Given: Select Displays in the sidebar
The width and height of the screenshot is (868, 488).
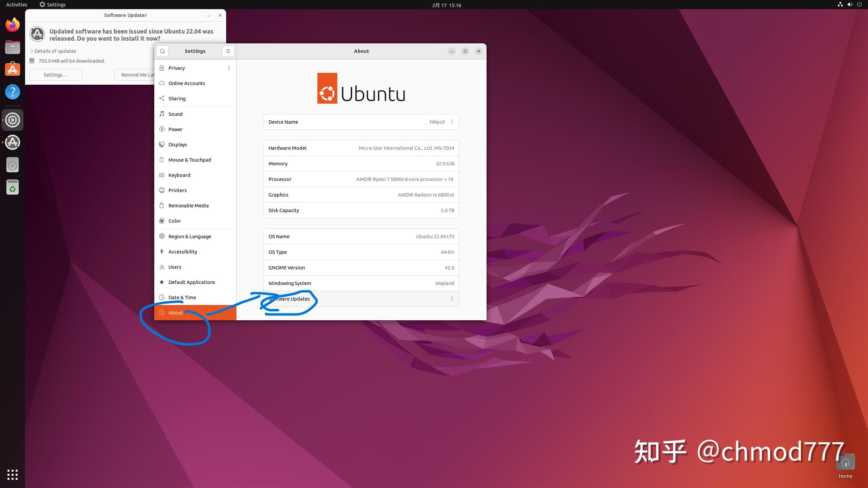Looking at the screenshot, I should [x=178, y=145].
